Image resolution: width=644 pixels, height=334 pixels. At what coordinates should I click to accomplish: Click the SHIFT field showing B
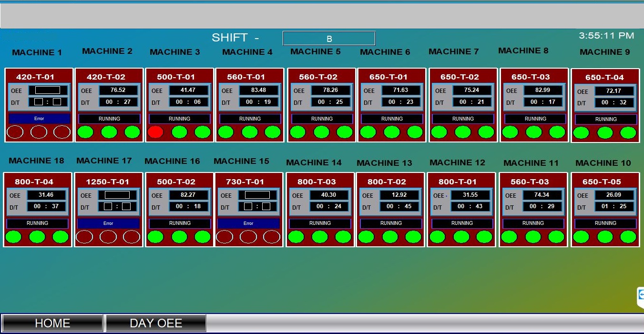point(329,38)
